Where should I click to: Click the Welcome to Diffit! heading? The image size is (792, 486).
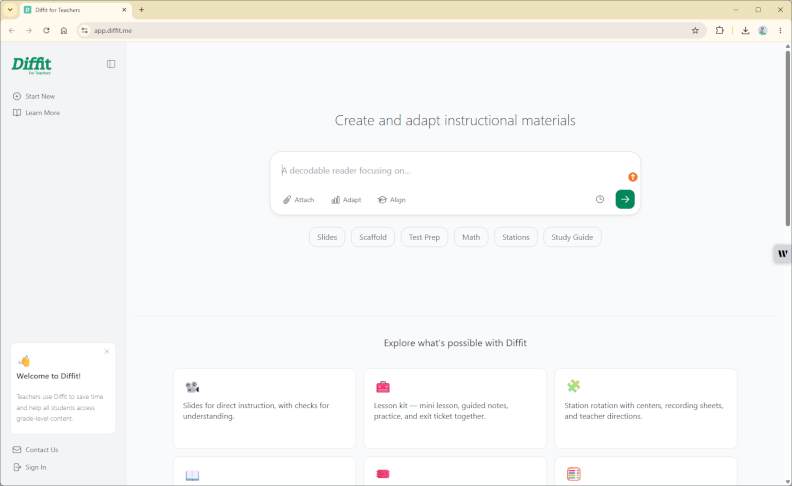click(48, 376)
